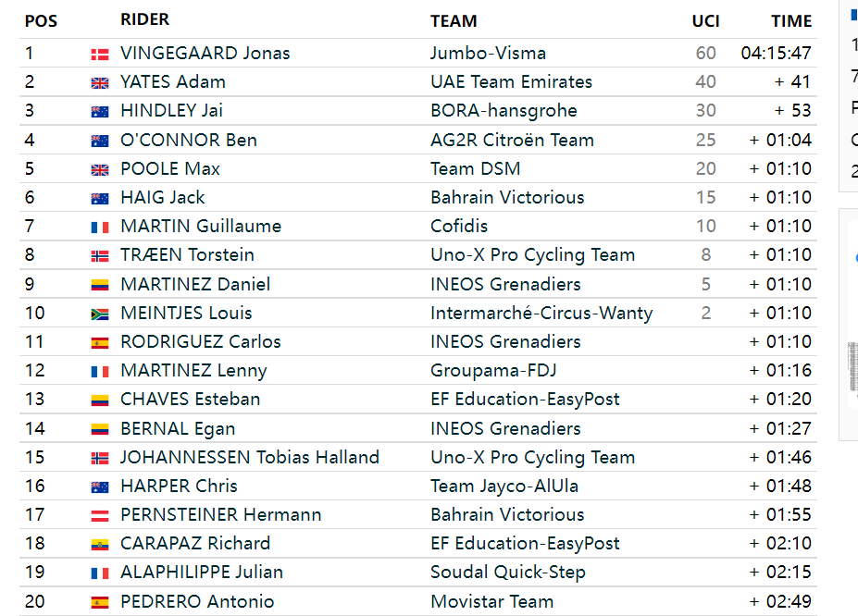Click the Danish flag beside Vingegaard
The height and width of the screenshot is (616, 858).
[100, 55]
